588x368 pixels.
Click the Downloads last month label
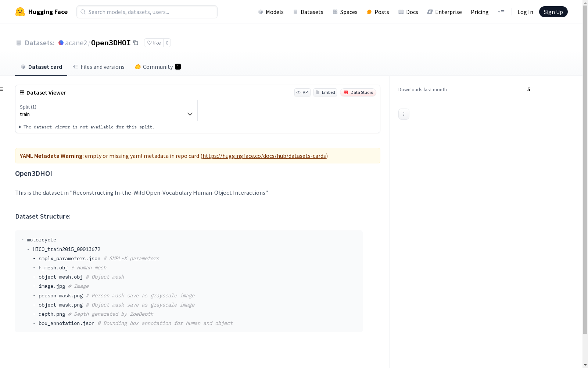[x=423, y=89]
